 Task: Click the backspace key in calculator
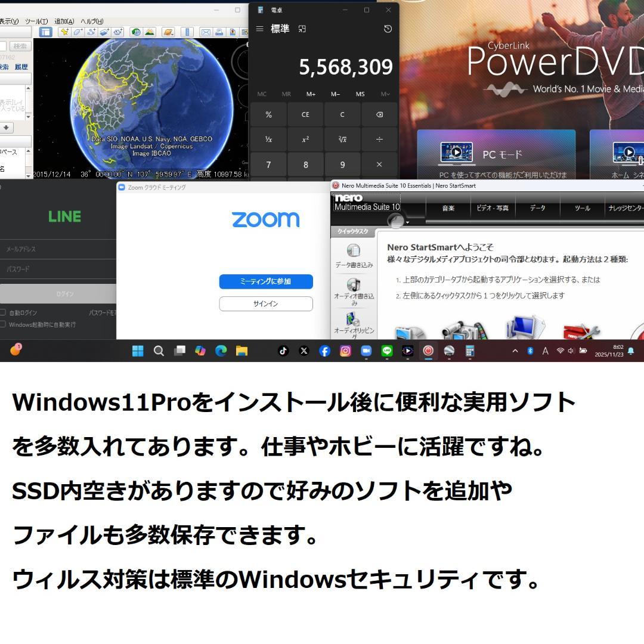pyautogui.click(x=379, y=114)
